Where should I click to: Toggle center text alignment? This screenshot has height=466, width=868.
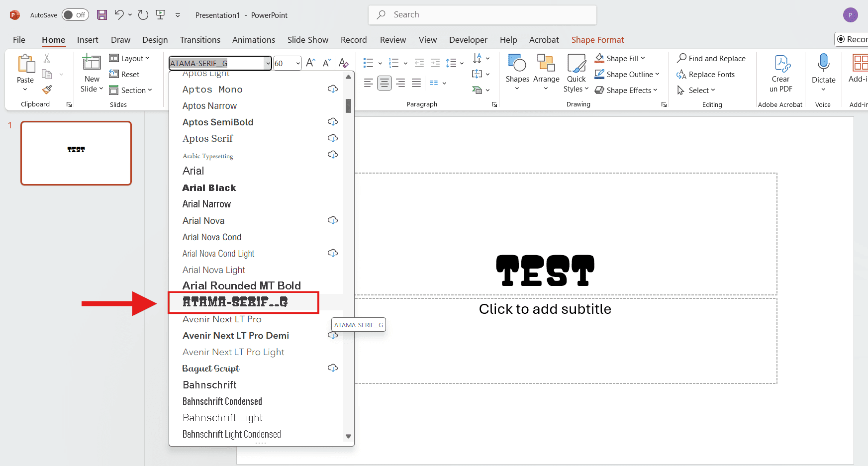385,83
